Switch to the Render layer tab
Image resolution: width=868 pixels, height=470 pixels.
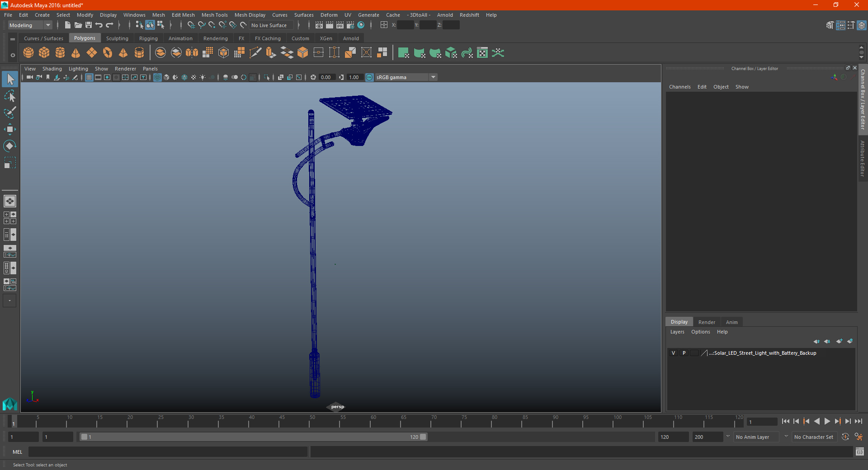707,322
